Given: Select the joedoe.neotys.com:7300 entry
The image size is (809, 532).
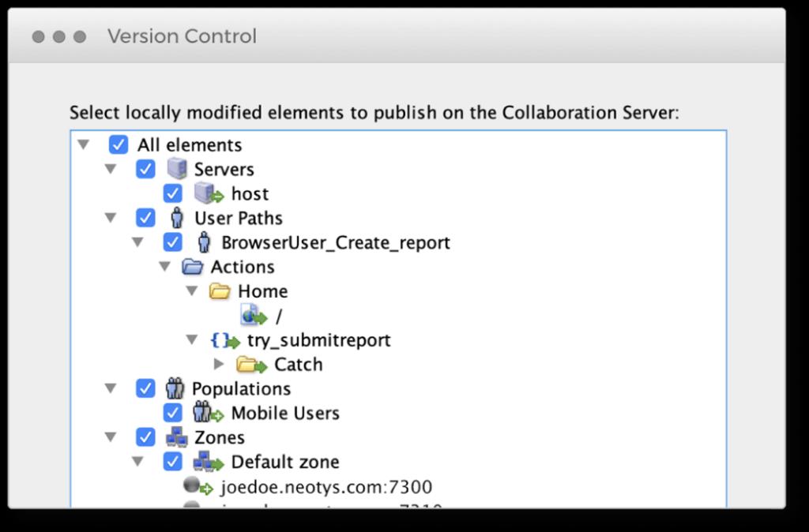Looking at the screenshot, I should [x=325, y=487].
